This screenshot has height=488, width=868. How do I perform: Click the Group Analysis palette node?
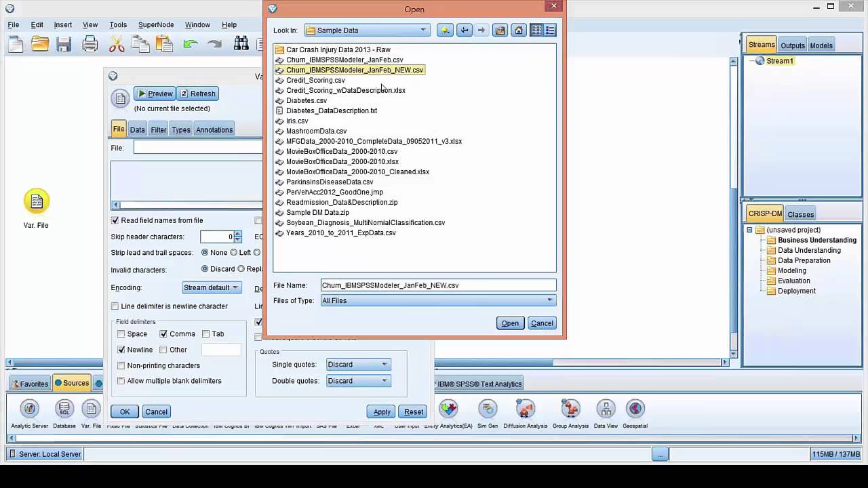tap(570, 409)
